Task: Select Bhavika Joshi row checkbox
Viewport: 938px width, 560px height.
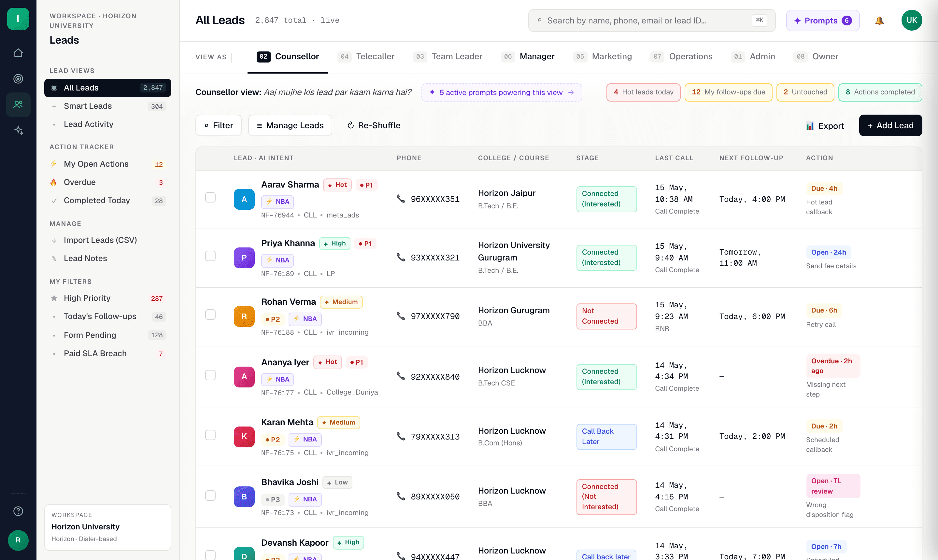Action: click(x=210, y=495)
